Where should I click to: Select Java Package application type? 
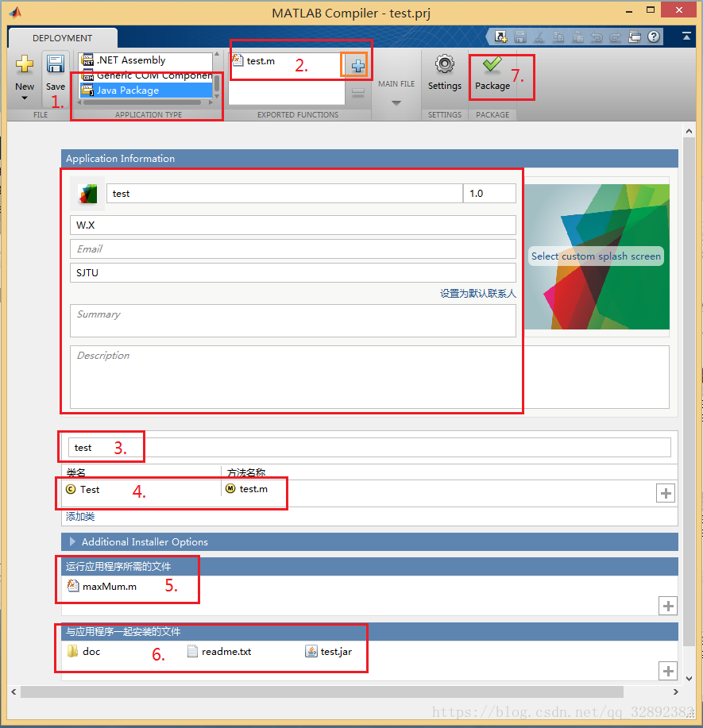146,90
